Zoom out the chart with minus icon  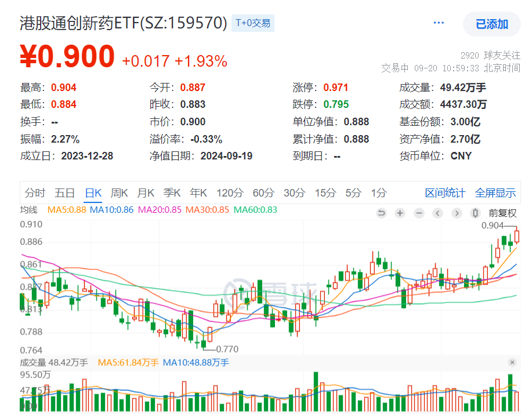click(419, 213)
